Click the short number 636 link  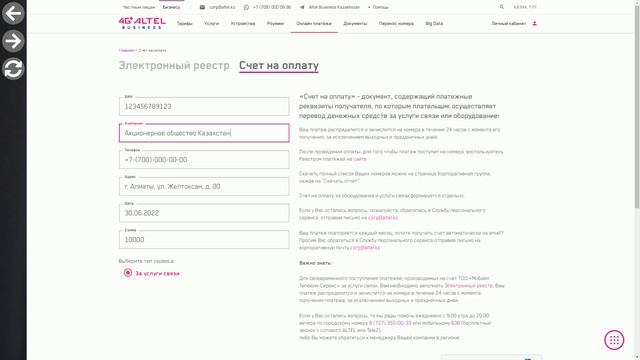455,323
